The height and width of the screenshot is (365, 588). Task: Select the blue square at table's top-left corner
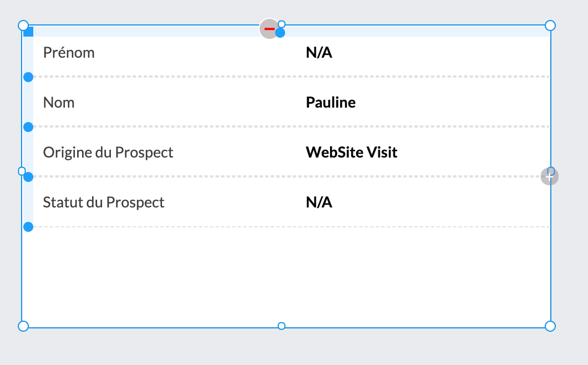[x=28, y=32]
